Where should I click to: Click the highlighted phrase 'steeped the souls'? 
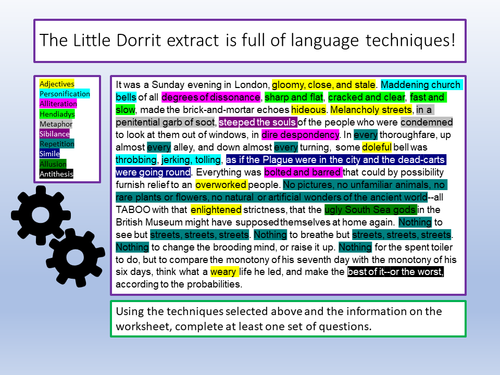258,122
